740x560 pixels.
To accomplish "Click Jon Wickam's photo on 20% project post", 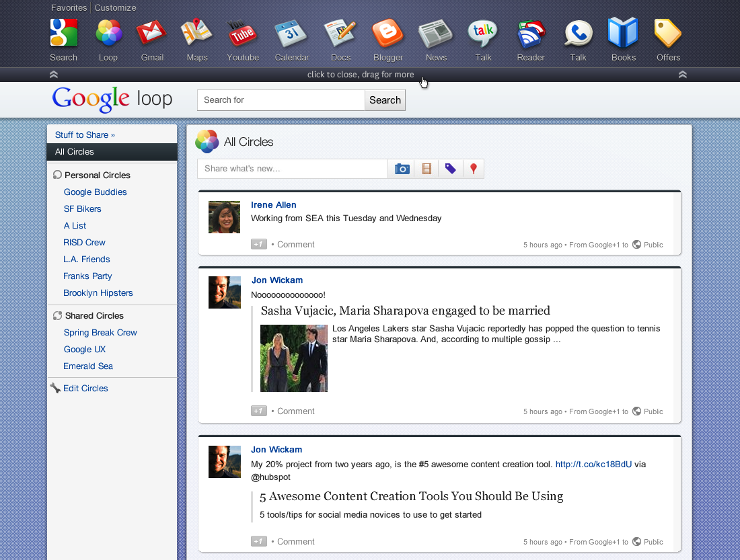I will tap(225, 462).
